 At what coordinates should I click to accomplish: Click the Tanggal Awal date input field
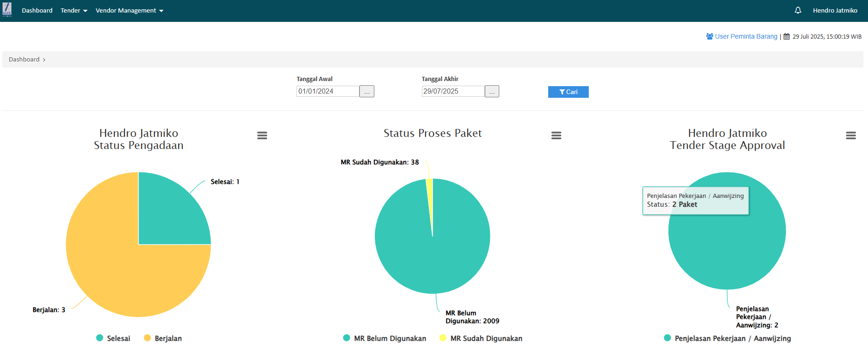(x=328, y=91)
